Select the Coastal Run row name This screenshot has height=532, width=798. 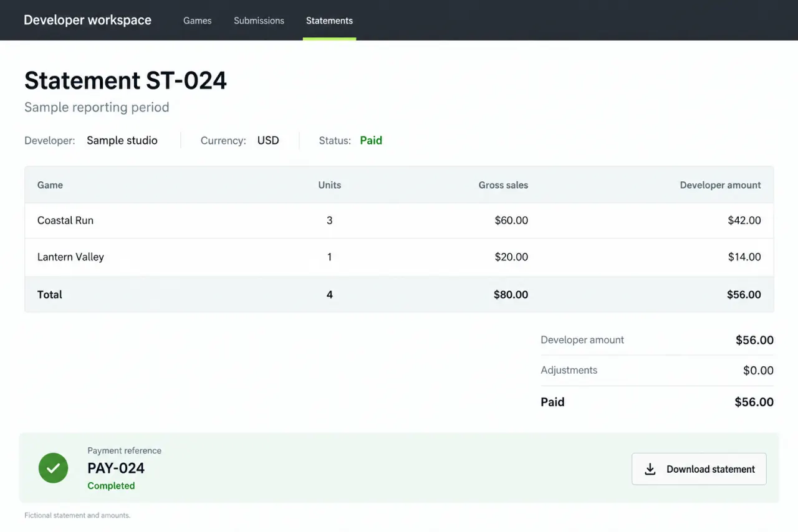click(x=65, y=220)
